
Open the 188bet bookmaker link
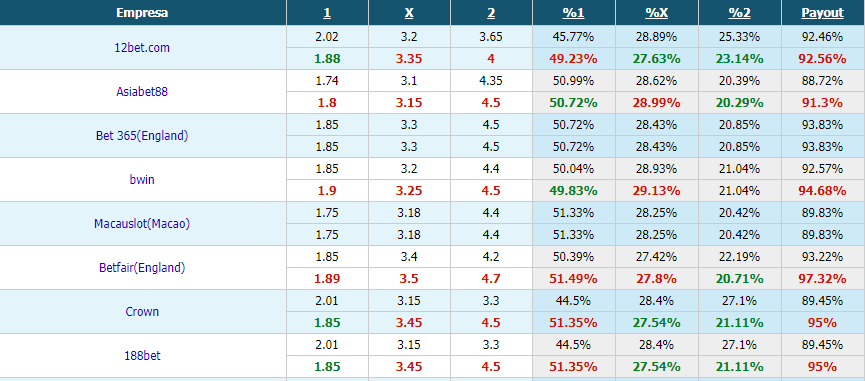pyautogui.click(x=142, y=356)
